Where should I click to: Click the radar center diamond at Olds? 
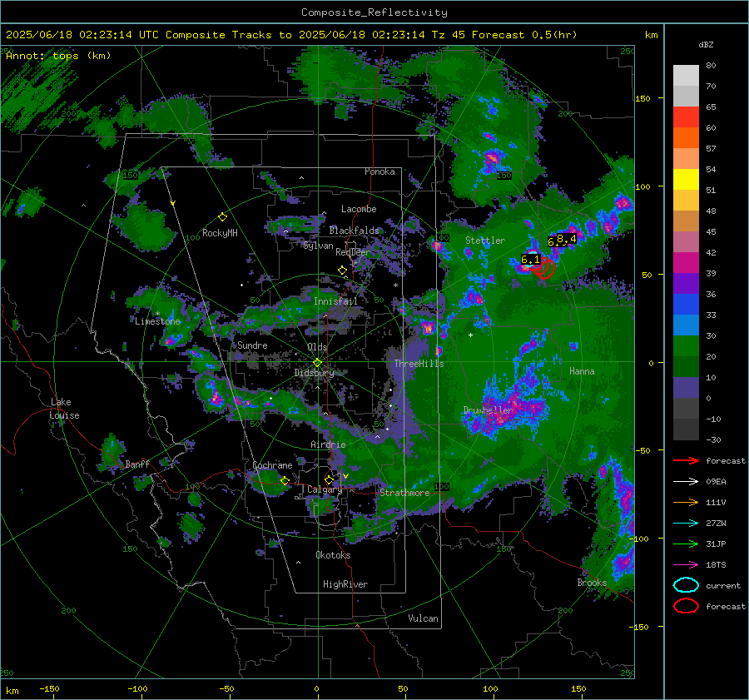[317, 363]
